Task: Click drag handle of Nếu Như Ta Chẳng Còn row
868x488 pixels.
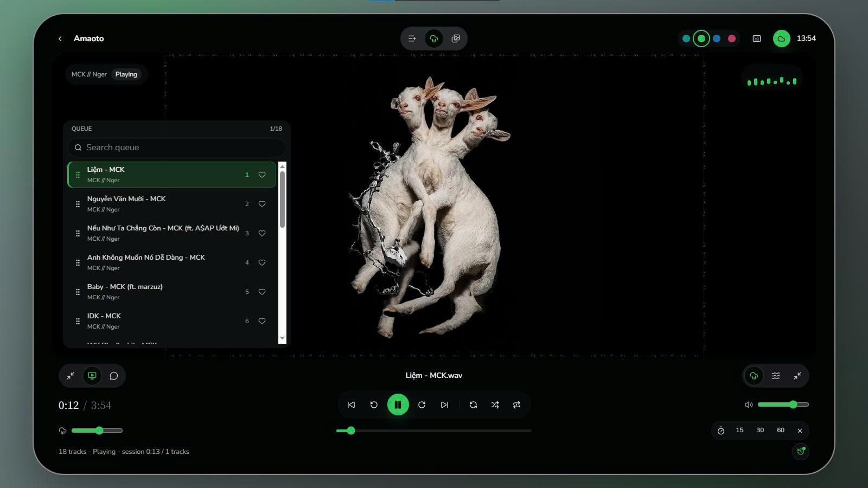Action: click(78, 233)
